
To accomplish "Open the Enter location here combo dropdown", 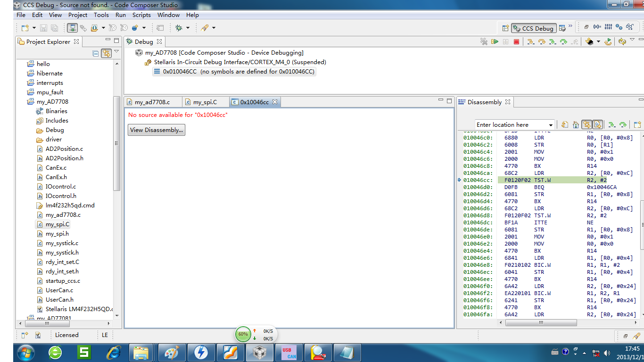I will 551,125.
